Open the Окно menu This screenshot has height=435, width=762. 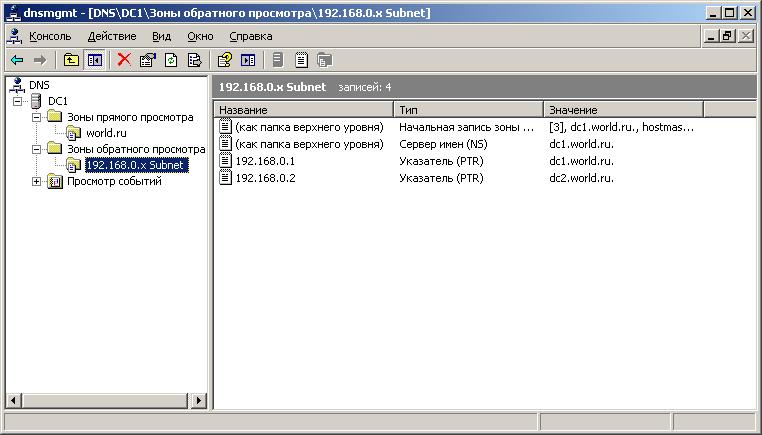point(200,36)
